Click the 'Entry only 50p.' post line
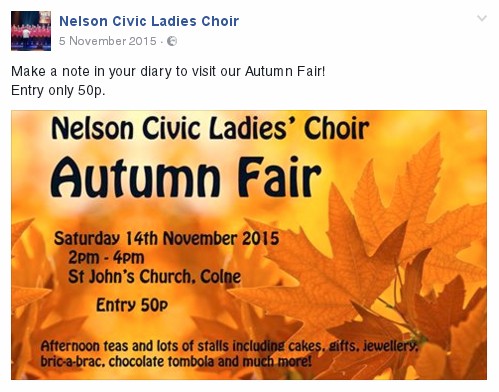The image size is (499, 392). 58,90
